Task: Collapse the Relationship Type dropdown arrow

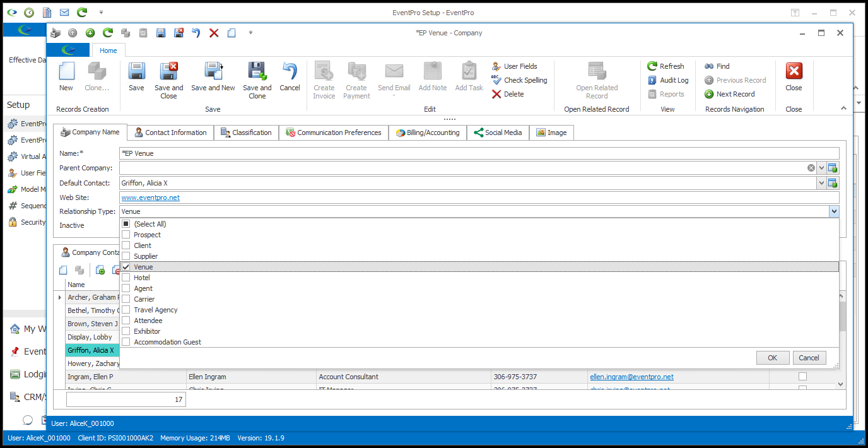Action: [834, 212]
